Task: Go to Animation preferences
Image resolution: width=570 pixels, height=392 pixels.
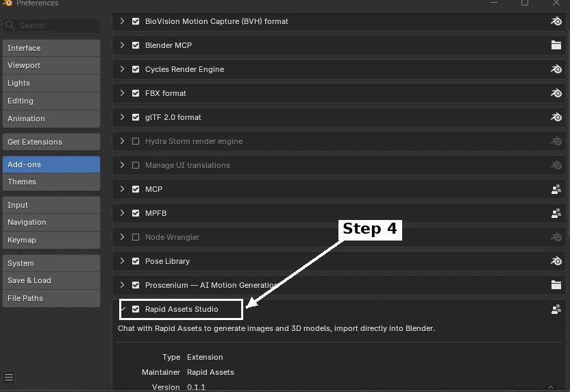Action: pos(51,119)
